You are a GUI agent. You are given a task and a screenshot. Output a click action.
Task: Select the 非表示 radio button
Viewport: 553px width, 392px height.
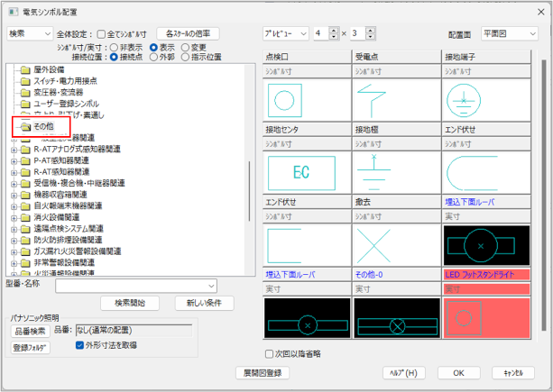coord(112,47)
